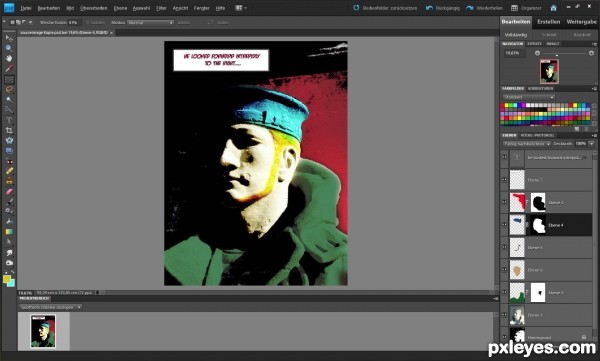This screenshot has width=600, height=361.
Task: Hide the skin-tone layer Ebene 6
Action: [504, 270]
